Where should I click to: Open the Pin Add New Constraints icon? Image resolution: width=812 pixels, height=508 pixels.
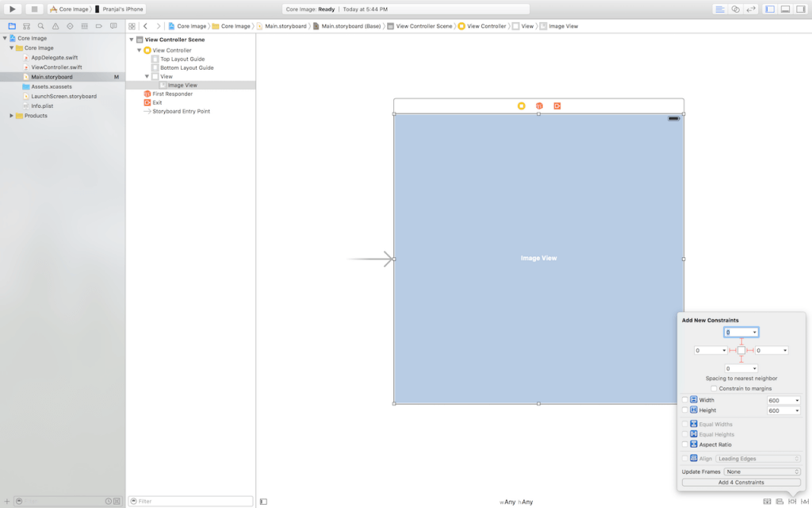point(792,501)
